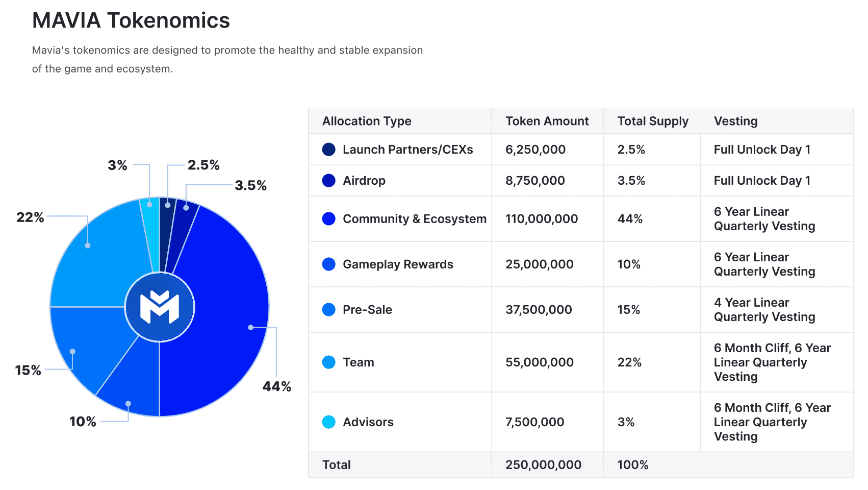Image resolution: width=868 pixels, height=490 pixels.
Task: Click the Team color dot
Action: [329, 362]
